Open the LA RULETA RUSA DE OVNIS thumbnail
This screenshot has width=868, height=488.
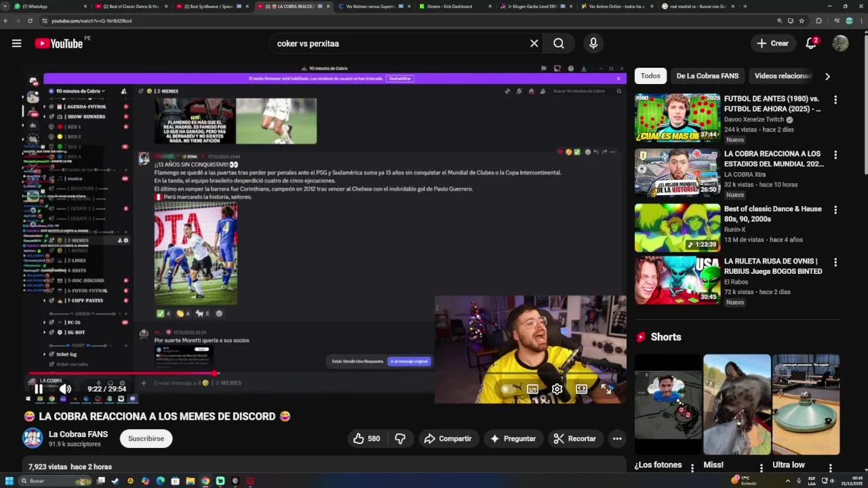pos(677,280)
